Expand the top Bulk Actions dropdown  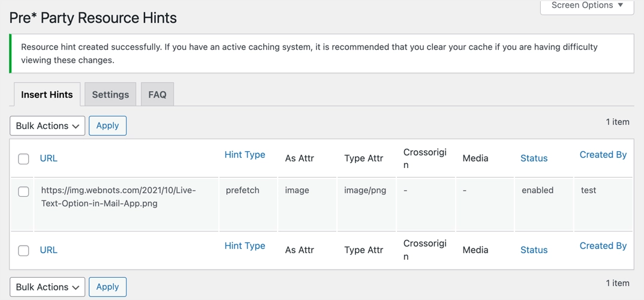[x=47, y=126]
